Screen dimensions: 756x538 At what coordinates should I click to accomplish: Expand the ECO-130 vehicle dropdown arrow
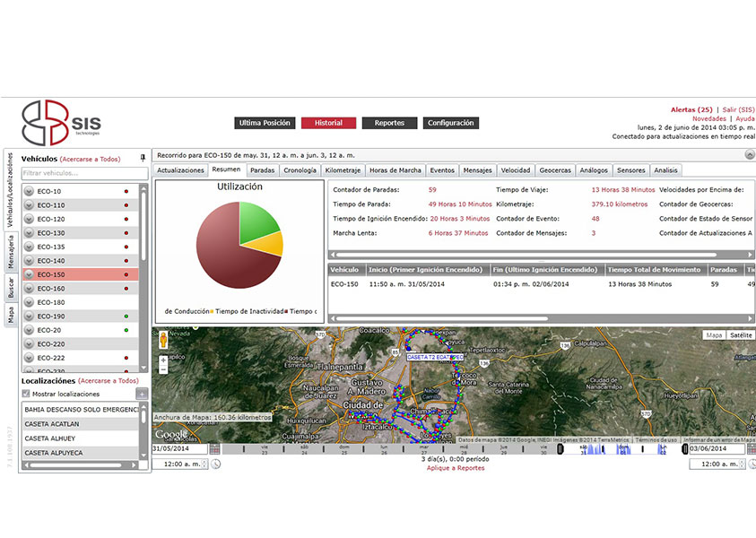click(29, 233)
